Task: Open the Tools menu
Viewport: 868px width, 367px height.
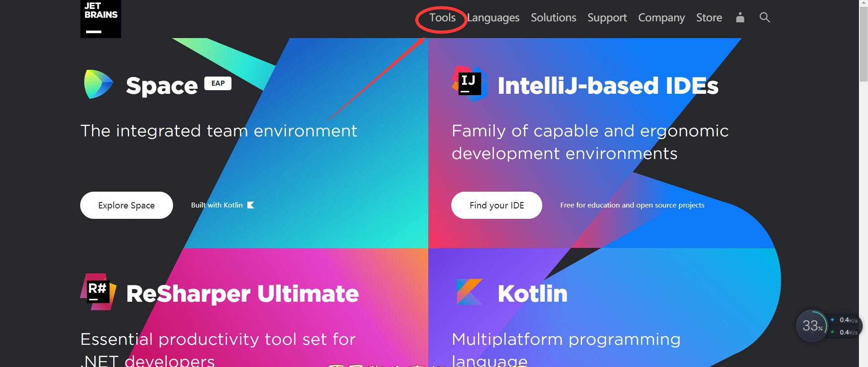Action: pyautogui.click(x=442, y=18)
